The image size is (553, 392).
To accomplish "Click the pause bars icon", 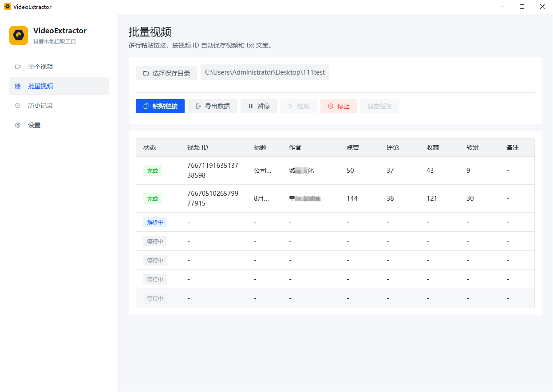I will pyautogui.click(x=251, y=106).
